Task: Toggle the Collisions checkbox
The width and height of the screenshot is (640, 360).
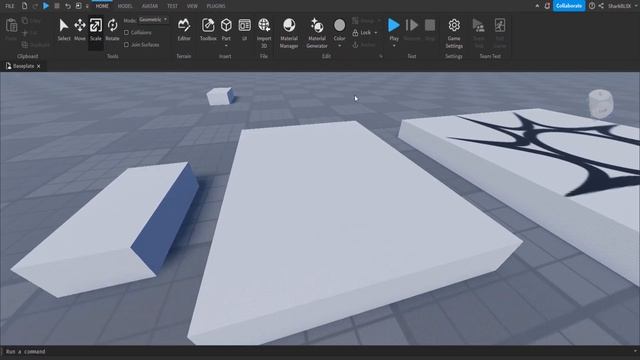Action: (x=127, y=33)
